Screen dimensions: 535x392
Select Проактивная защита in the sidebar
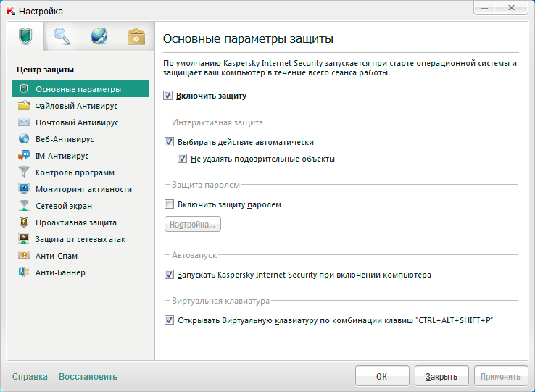[x=76, y=222]
